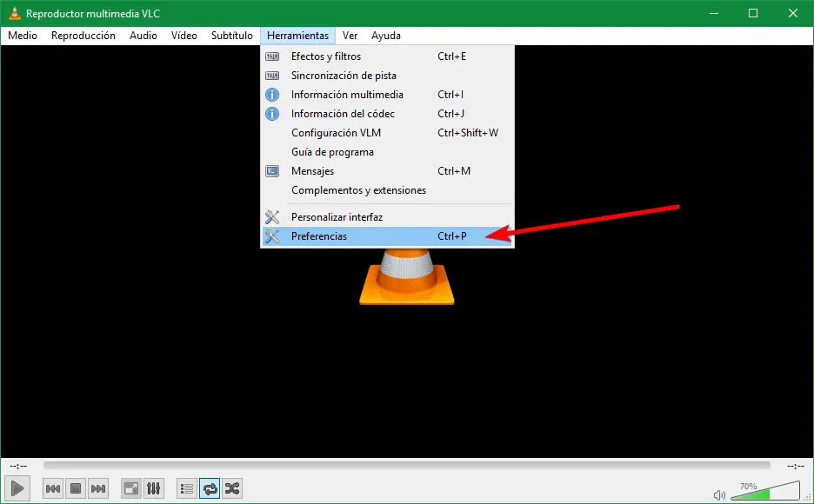Toggle fullscreen video button
The image size is (814, 504).
(x=130, y=488)
